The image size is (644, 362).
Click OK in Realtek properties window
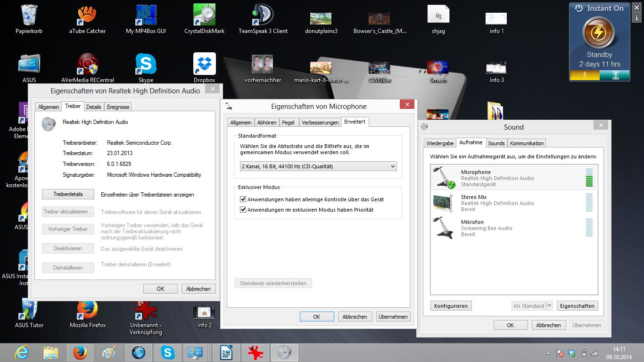(x=160, y=288)
